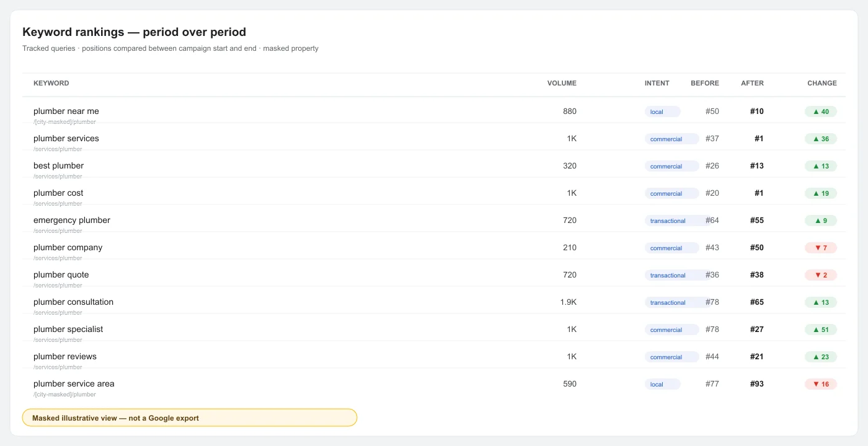
Task: Select the 'plumber reviews' keyword
Action: point(65,357)
